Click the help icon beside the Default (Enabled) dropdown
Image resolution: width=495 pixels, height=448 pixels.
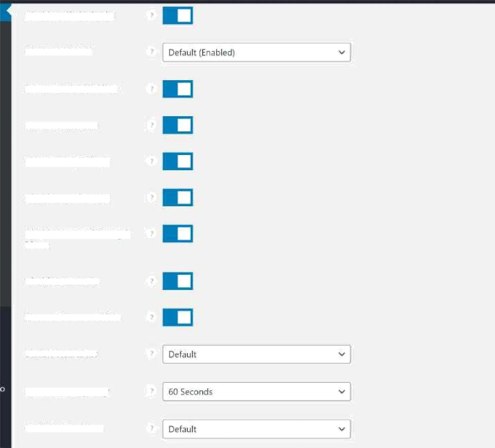click(152, 52)
